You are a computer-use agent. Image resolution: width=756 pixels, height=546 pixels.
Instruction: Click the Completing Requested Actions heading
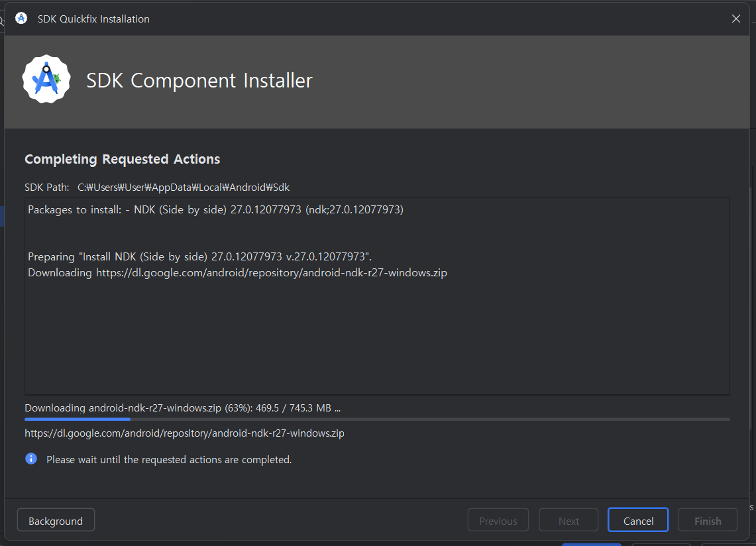pyautogui.click(x=123, y=159)
